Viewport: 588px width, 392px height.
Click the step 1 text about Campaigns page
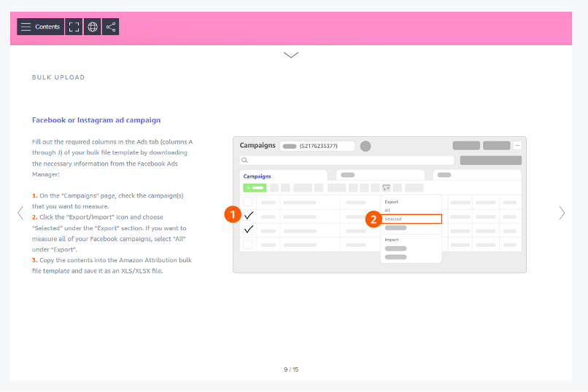click(108, 201)
